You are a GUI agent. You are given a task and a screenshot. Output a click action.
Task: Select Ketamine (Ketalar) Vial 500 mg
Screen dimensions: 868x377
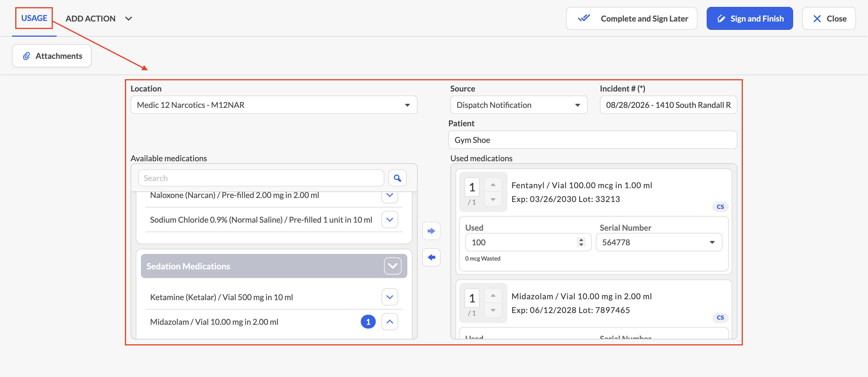[221, 297]
